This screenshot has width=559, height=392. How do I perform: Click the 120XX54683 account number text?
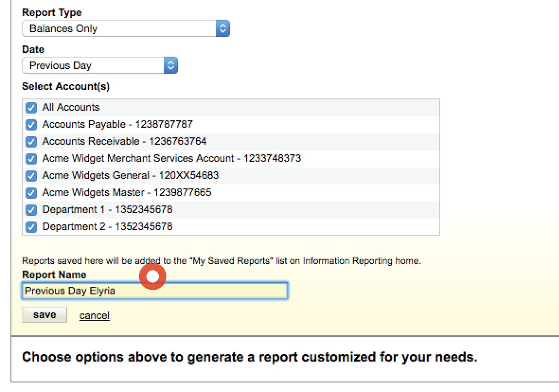point(189,176)
